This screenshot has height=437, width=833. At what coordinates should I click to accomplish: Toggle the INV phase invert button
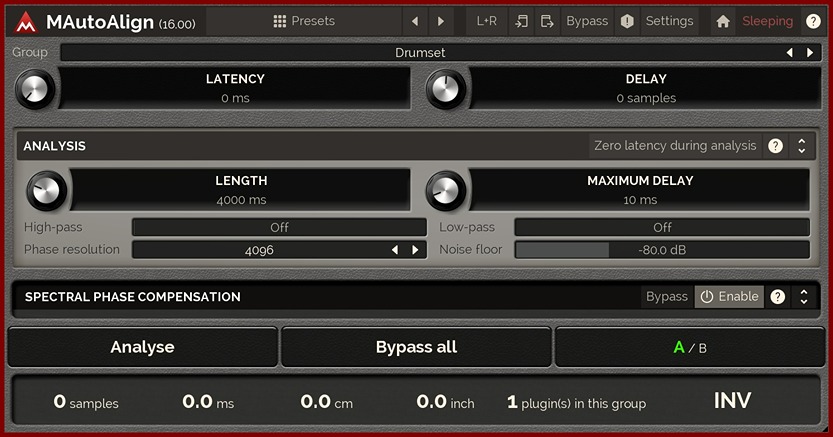[732, 401]
